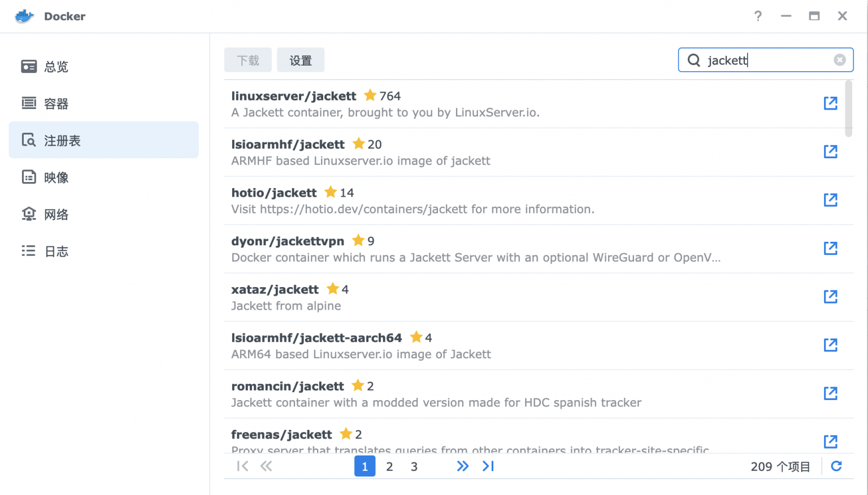Jump to the last results page

point(488,466)
